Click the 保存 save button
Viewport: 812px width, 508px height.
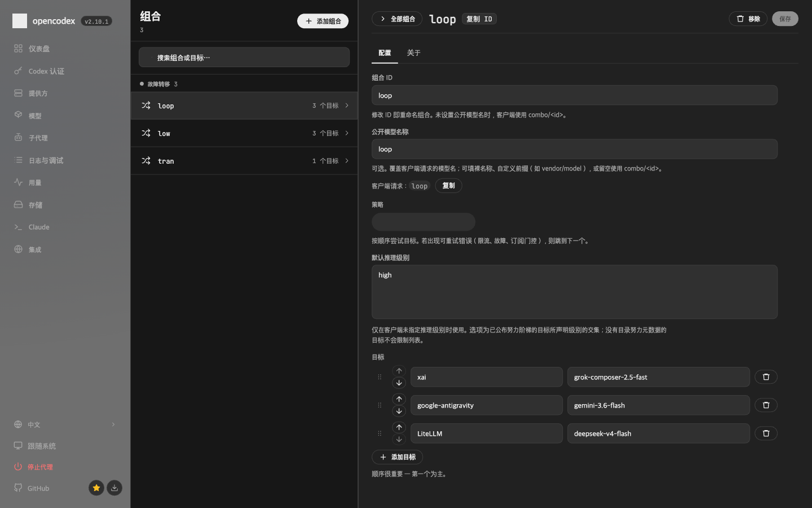(x=785, y=19)
